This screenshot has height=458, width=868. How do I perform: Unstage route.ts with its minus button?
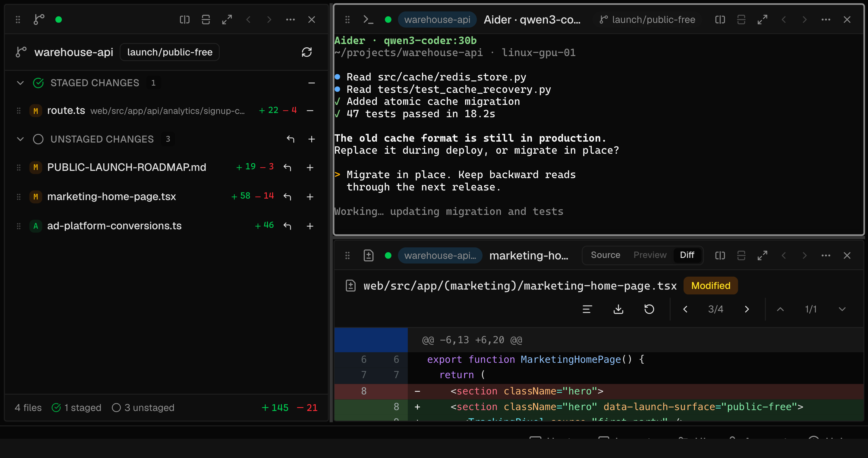(310, 111)
